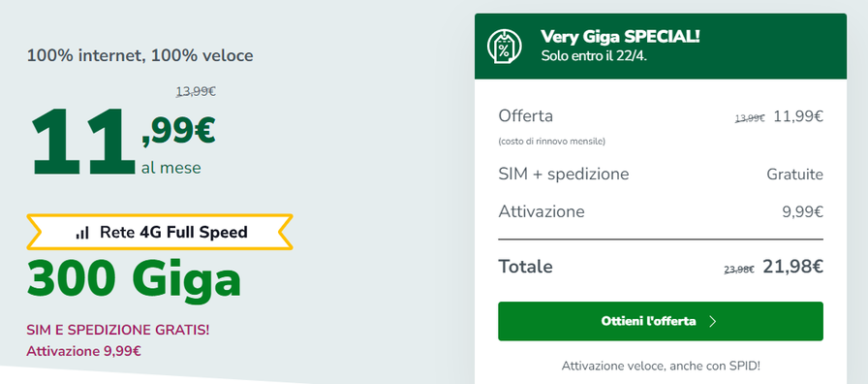The width and height of the screenshot is (868, 384).
Task: Click the Offerta row label
Action: pos(525,116)
